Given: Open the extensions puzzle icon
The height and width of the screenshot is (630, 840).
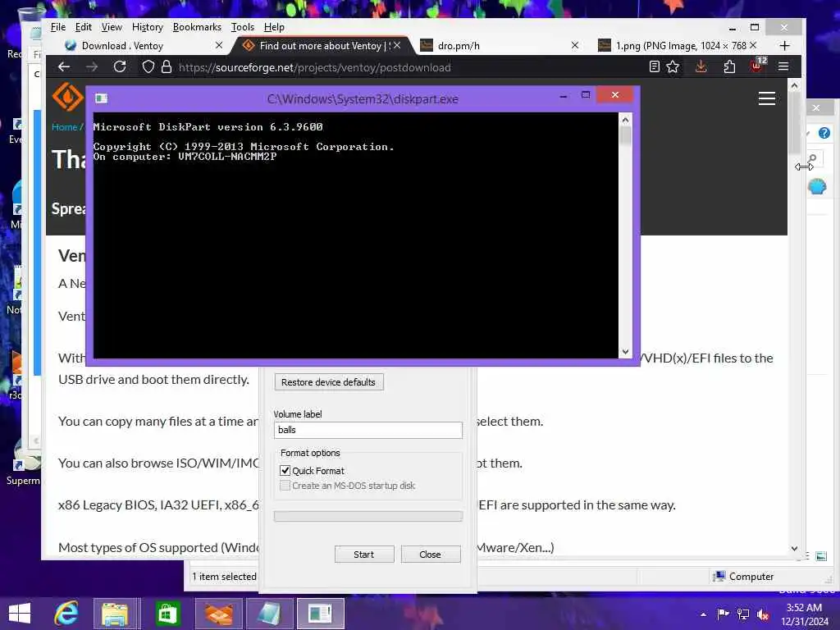Looking at the screenshot, I should tap(729, 67).
